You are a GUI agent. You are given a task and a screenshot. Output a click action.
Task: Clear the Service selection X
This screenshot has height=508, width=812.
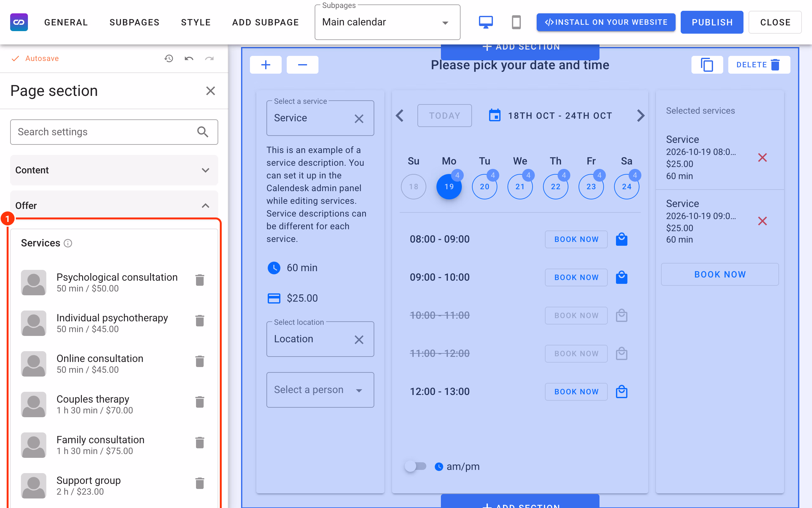359,119
